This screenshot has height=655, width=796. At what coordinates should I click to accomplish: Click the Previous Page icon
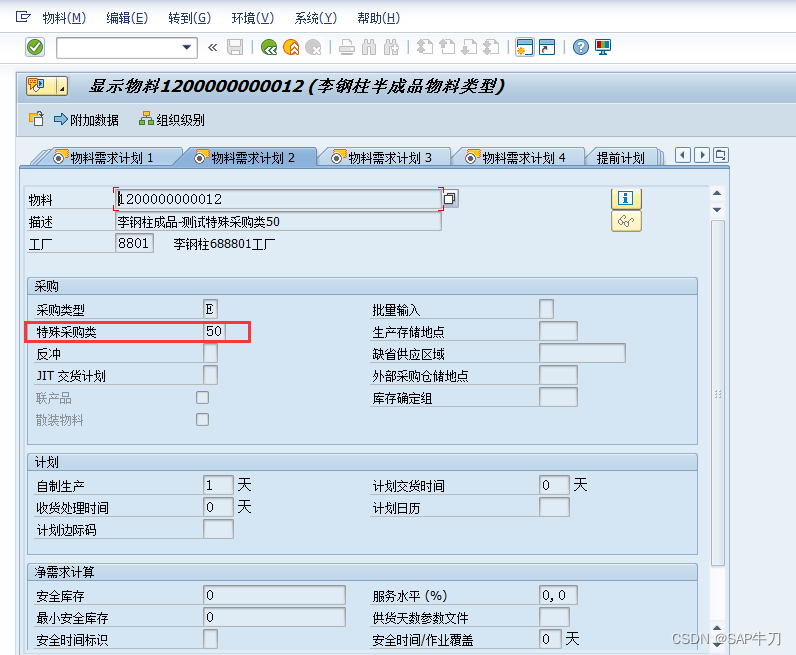[447, 48]
